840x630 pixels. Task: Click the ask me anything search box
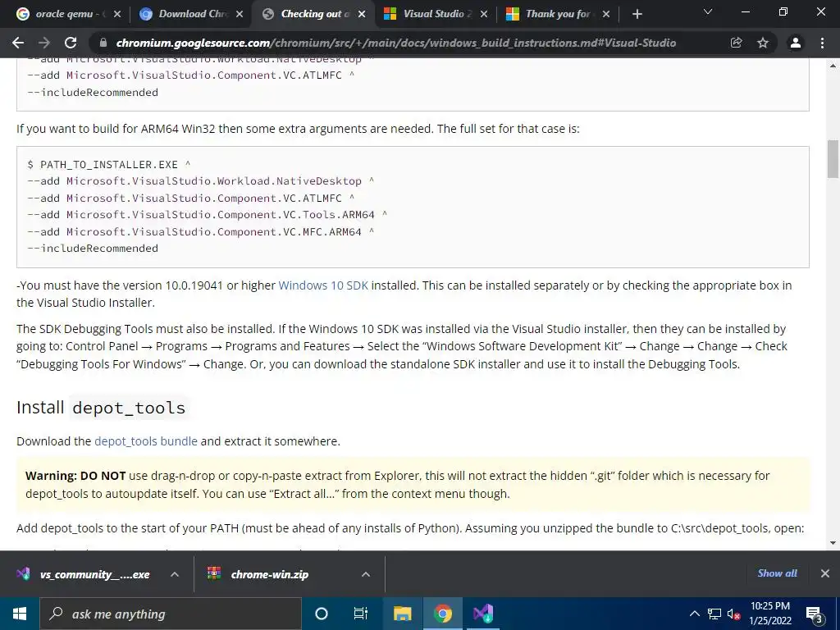(171, 614)
